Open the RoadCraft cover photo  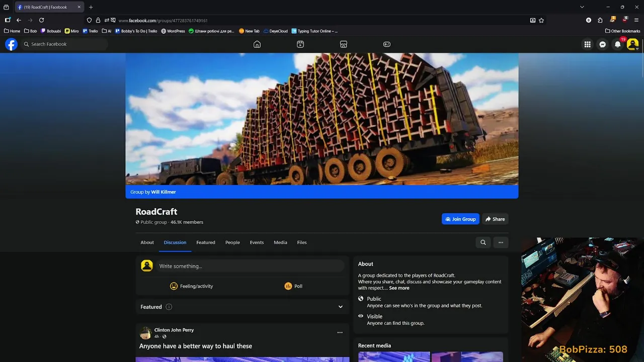pyautogui.click(x=322, y=119)
